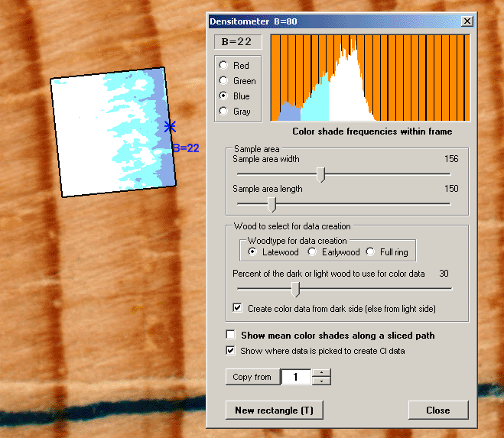Screen dimensions: 504x438
Task: Click the B=22 value readout box
Action: click(238, 42)
